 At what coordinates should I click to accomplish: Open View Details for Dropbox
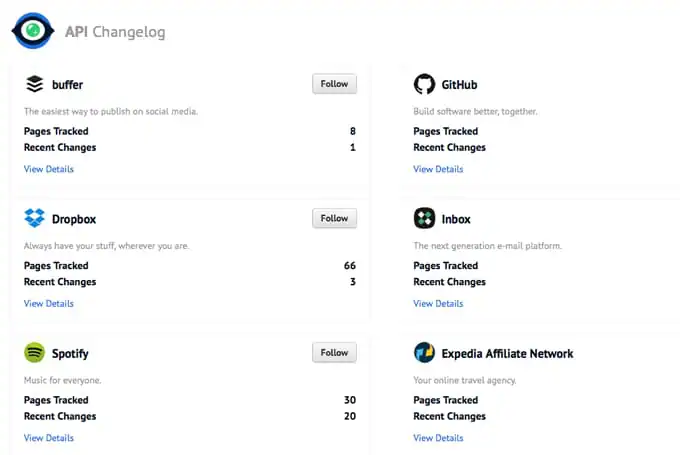[48, 303]
